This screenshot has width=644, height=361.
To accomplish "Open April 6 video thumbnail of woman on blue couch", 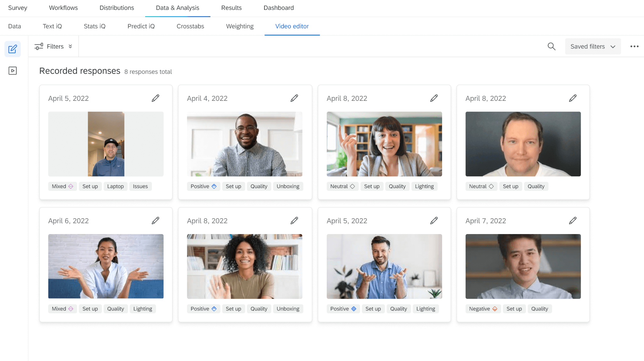I will click(106, 266).
